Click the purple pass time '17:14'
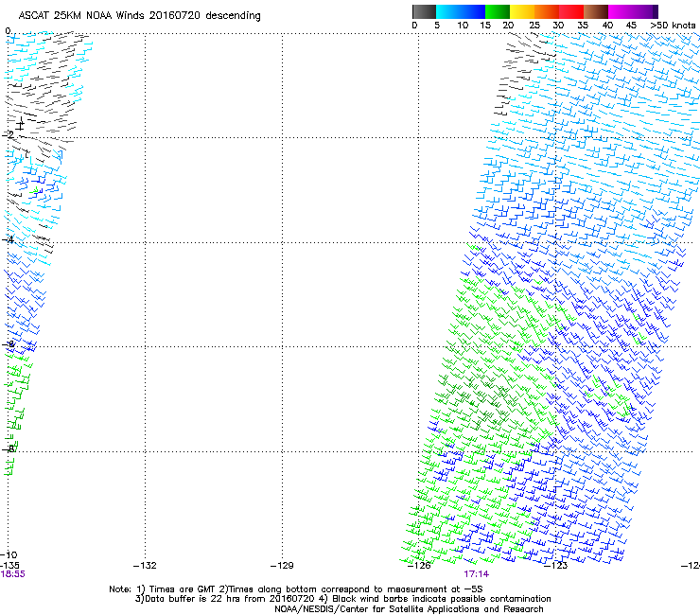 pyautogui.click(x=477, y=574)
